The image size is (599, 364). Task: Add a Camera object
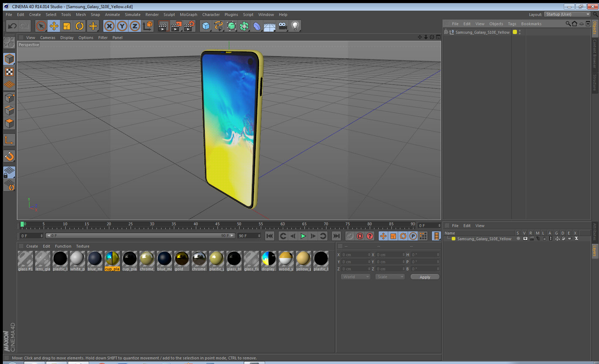(x=282, y=26)
